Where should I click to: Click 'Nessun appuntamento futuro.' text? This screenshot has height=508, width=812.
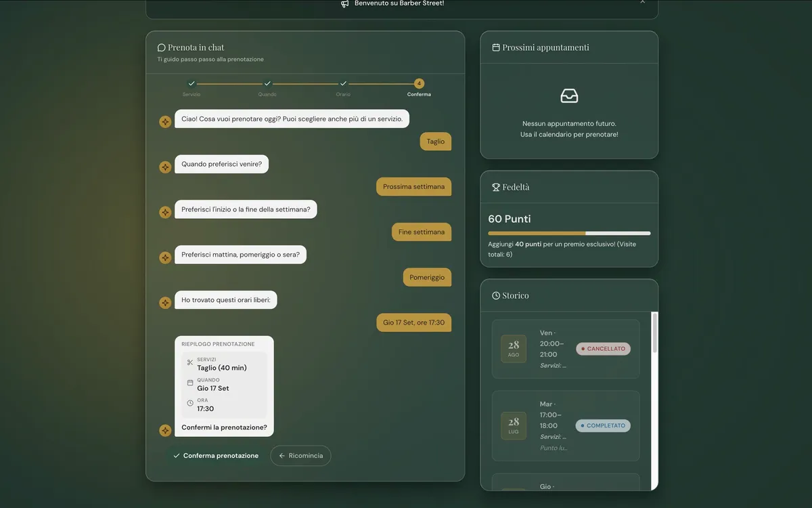click(569, 124)
